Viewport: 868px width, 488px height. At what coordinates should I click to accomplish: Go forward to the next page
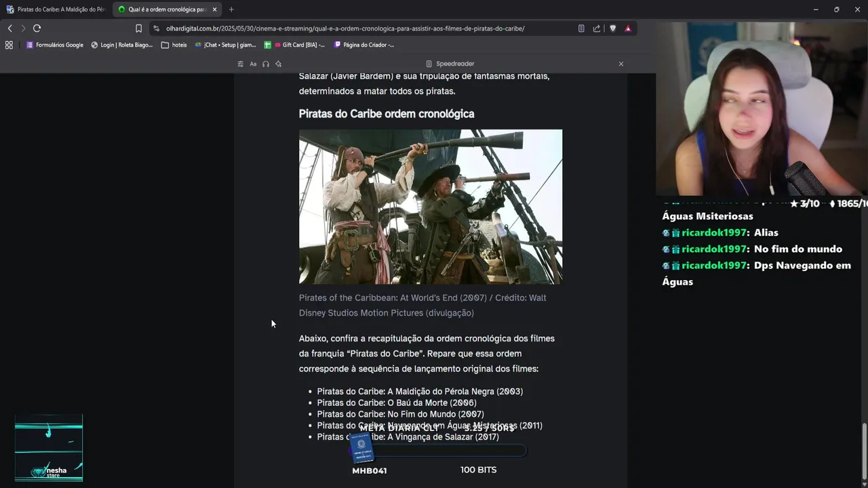[x=23, y=28]
